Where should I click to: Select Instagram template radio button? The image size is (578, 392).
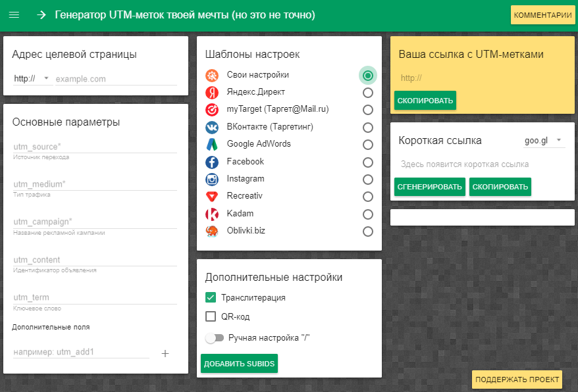click(x=367, y=180)
